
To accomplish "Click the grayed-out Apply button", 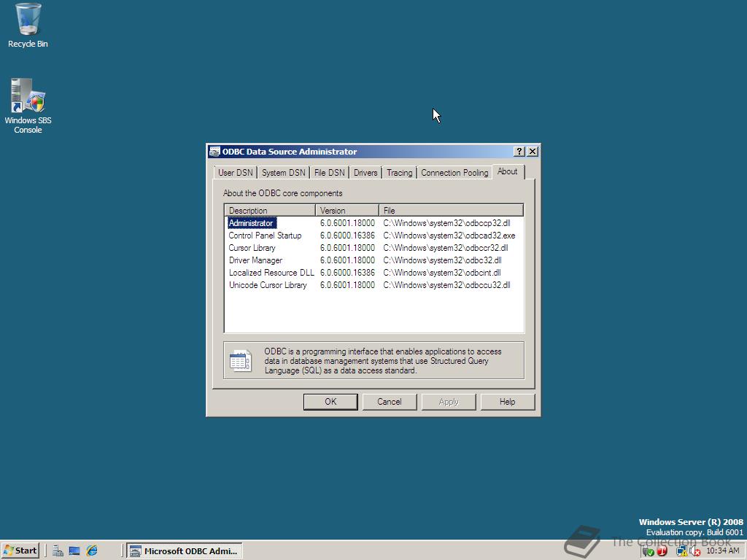I will point(449,402).
